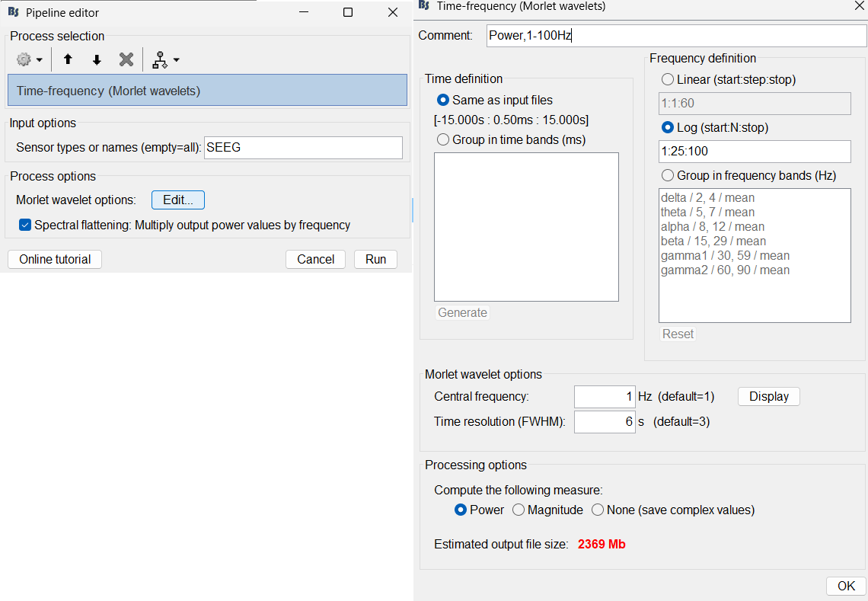Confirm wavelet options with OK
The width and height of the screenshot is (868, 601).
coord(846,586)
